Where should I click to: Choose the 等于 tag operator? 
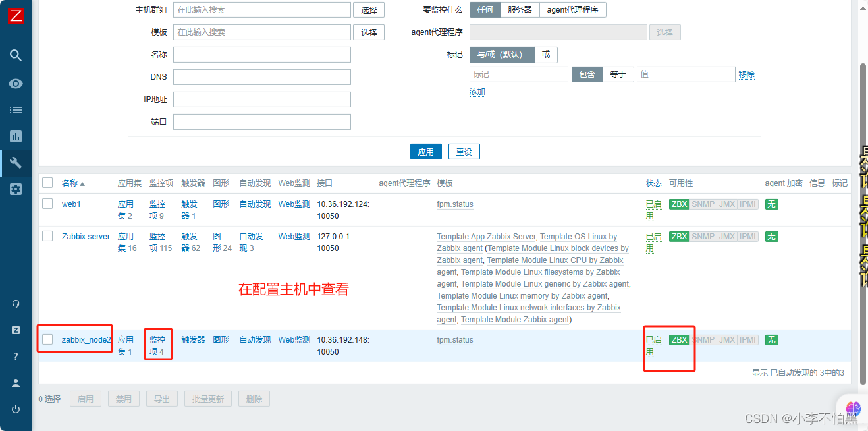click(618, 74)
